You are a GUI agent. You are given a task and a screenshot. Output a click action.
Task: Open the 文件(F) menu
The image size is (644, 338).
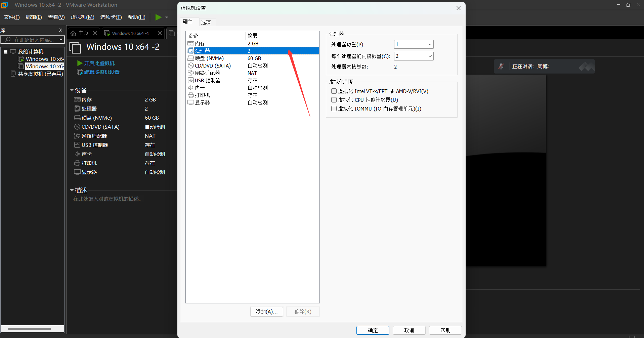(11, 17)
